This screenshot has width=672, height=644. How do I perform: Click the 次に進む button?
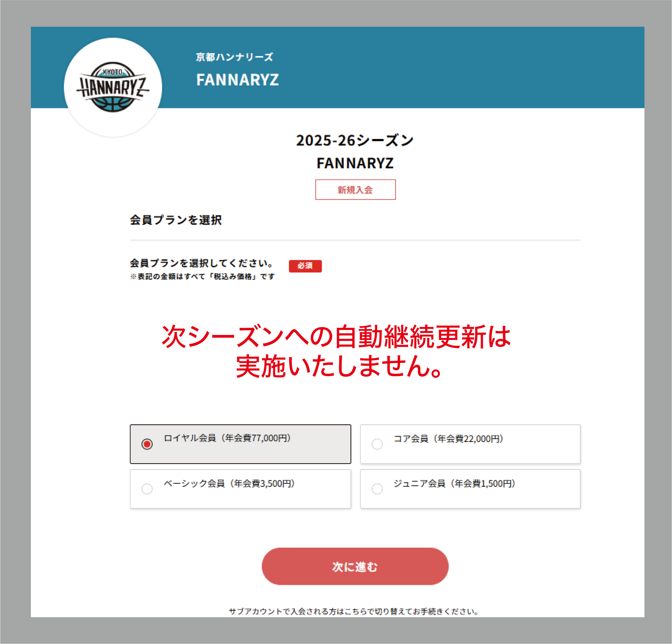click(355, 567)
